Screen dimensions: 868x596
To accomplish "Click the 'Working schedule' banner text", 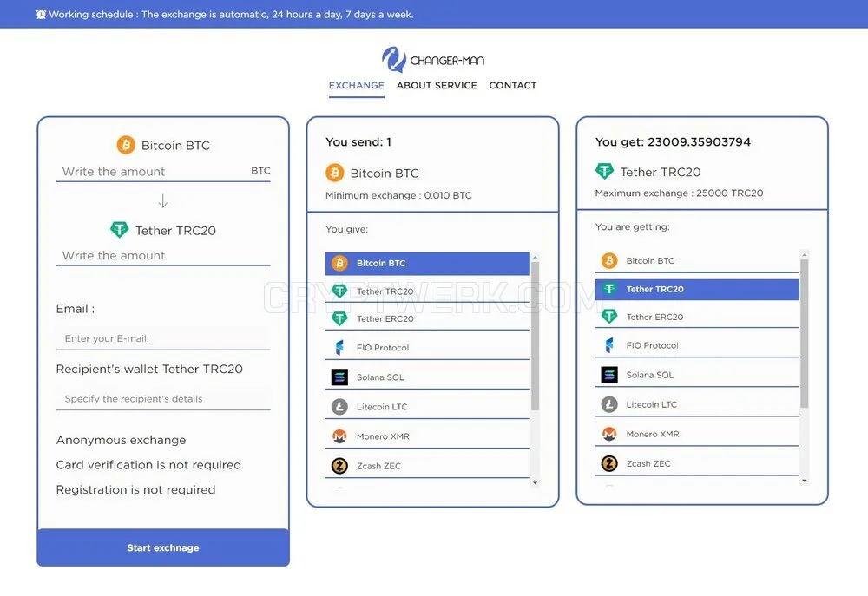I will pos(231,15).
